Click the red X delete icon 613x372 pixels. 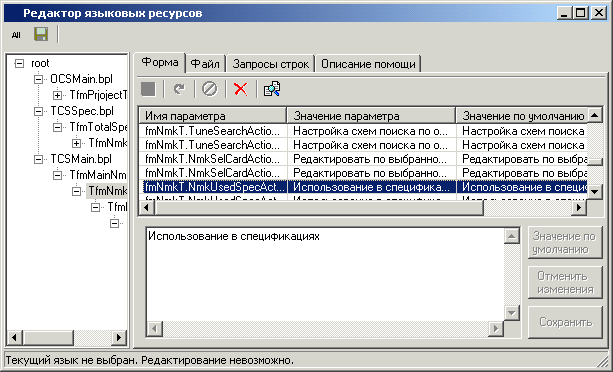[240, 89]
